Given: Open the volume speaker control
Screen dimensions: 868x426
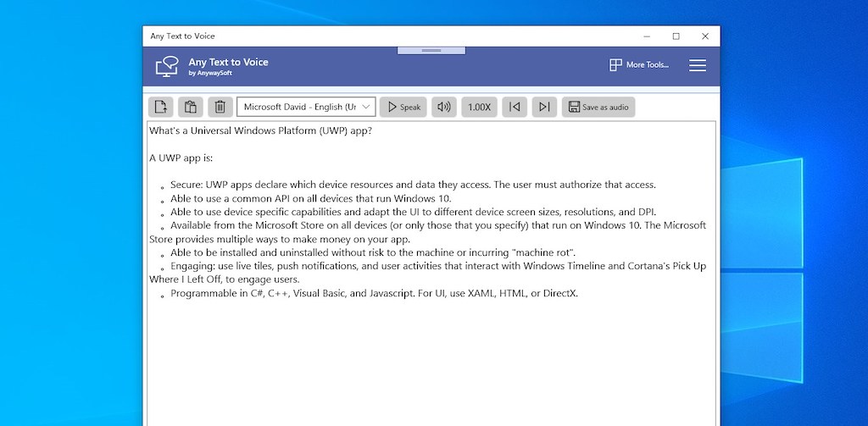Looking at the screenshot, I should [x=443, y=107].
